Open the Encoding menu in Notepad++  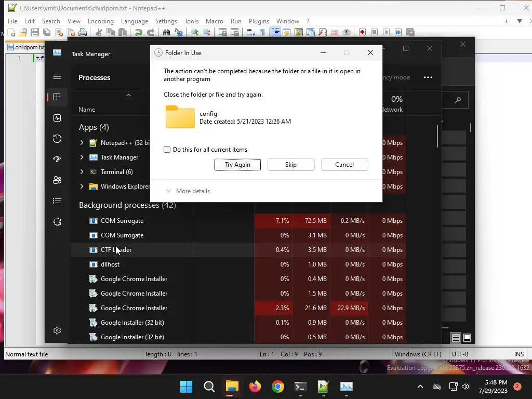coord(100,21)
